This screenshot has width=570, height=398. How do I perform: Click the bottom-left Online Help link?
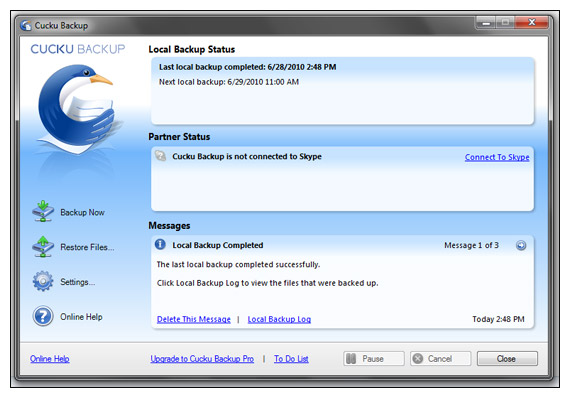click(50, 359)
